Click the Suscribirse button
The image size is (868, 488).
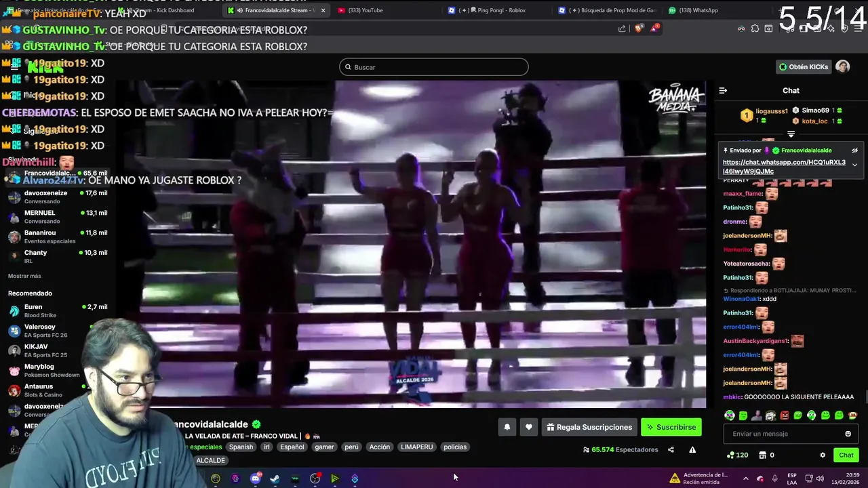coord(671,427)
